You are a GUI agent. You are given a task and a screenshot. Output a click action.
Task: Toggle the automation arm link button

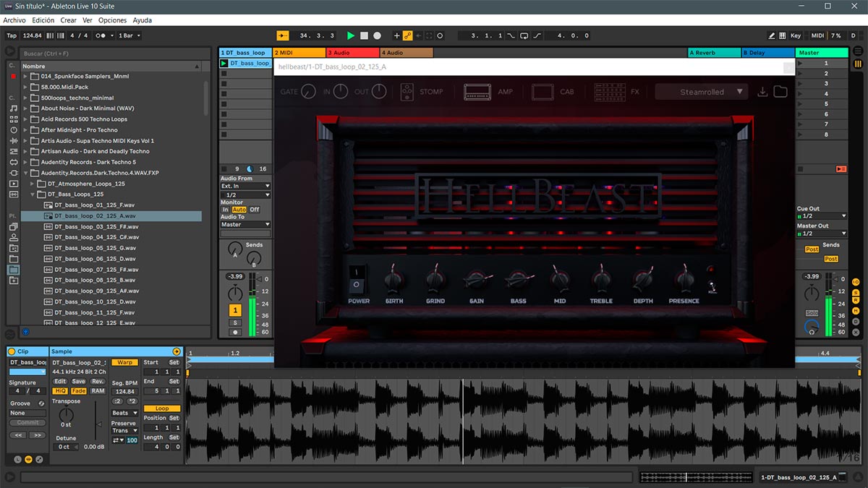[x=407, y=35]
